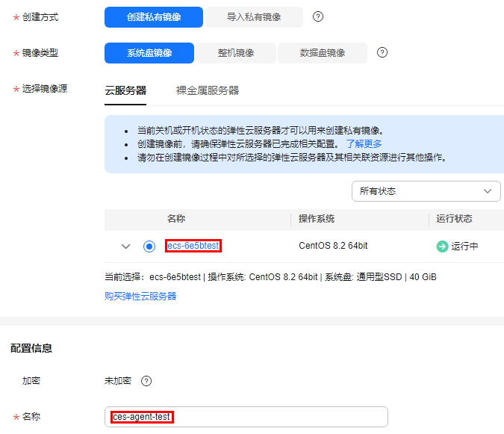Open the 了解更多 link

364,143
